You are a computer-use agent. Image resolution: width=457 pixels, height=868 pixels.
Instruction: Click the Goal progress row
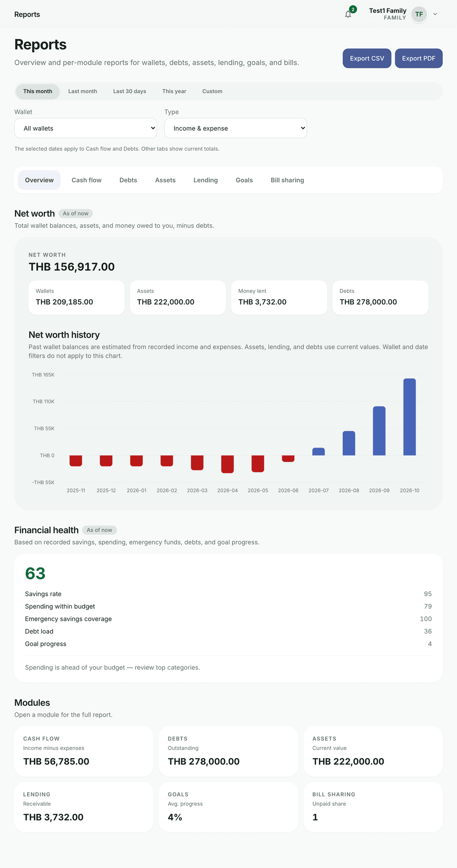click(228, 644)
